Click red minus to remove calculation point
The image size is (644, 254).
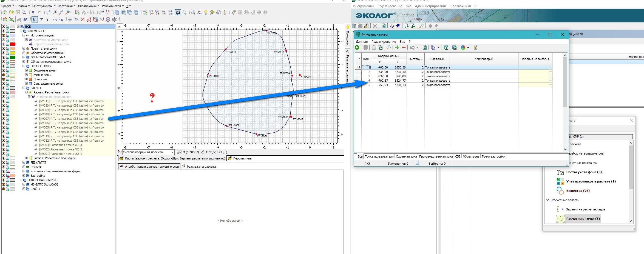[x=404, y=48]
